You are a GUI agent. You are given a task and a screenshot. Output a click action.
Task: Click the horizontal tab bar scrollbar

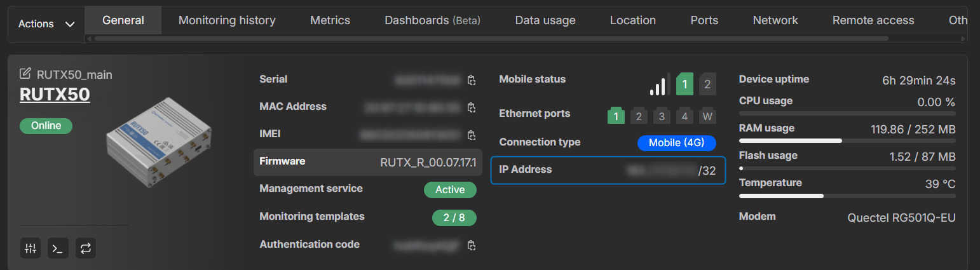pos(489,38)
